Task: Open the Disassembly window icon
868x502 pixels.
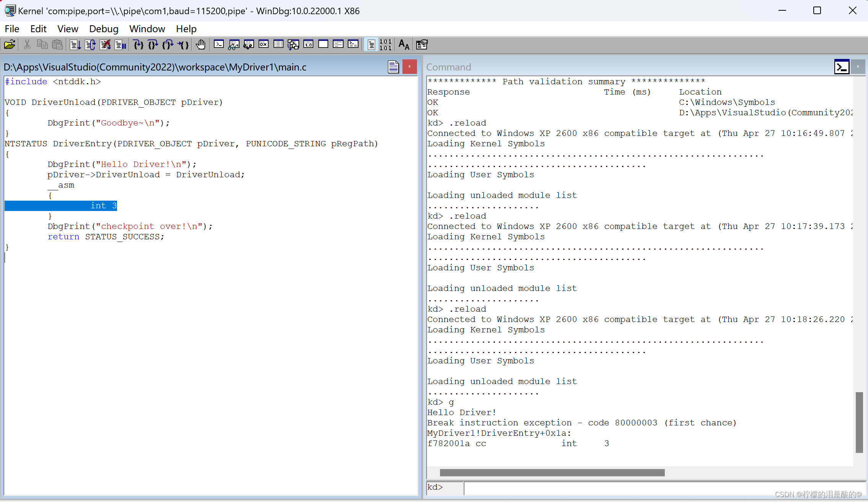Action: coord(308,44)
